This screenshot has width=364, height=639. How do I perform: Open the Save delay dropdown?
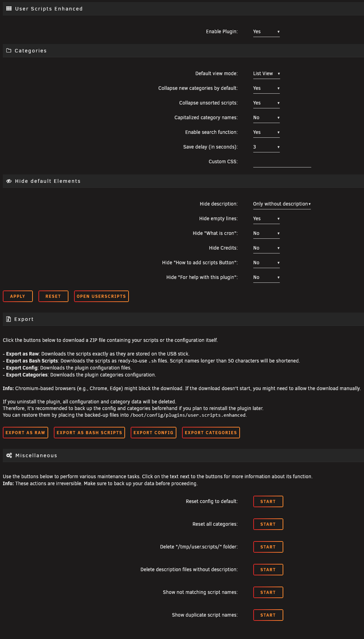tap(267, 147)
